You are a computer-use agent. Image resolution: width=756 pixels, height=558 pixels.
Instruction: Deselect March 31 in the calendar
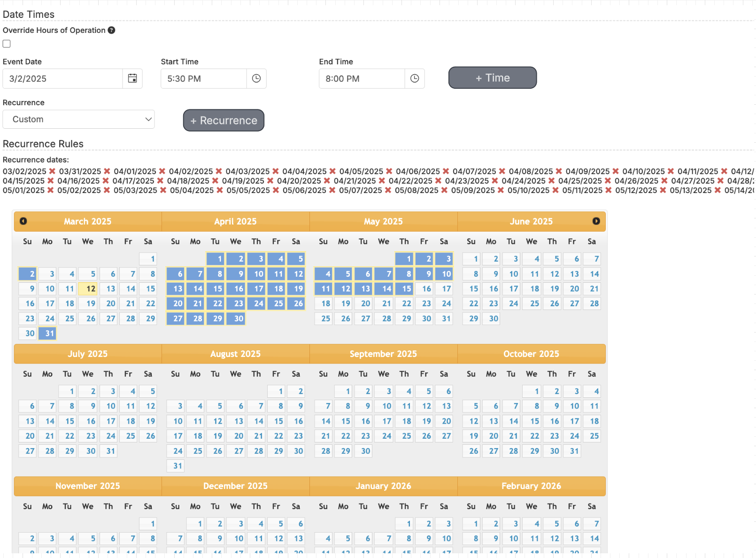point(47,333)
